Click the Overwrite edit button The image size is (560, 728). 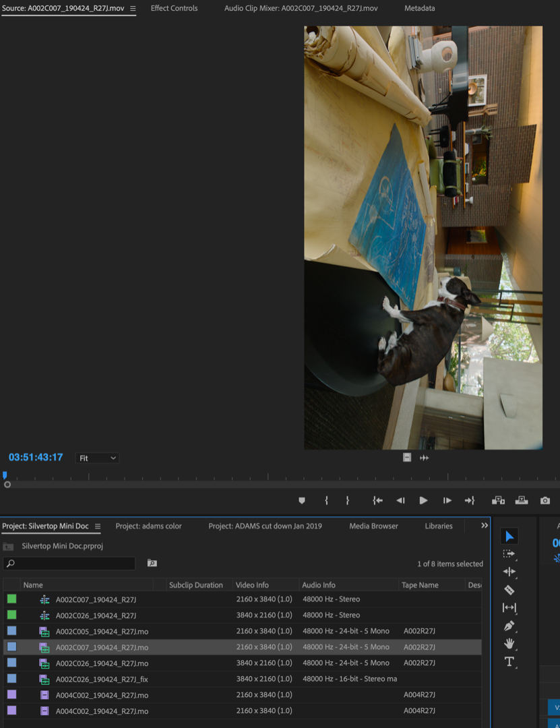click(x=522, y=500)
